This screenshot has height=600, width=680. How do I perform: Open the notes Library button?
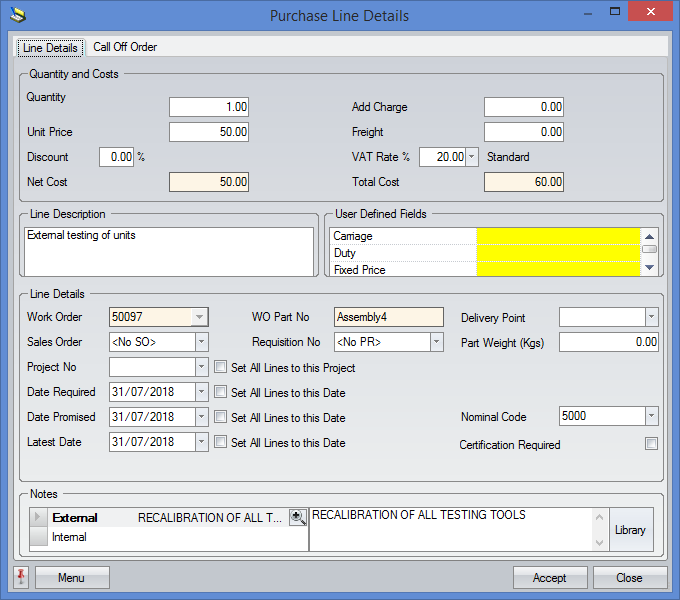tap(630, 530)
